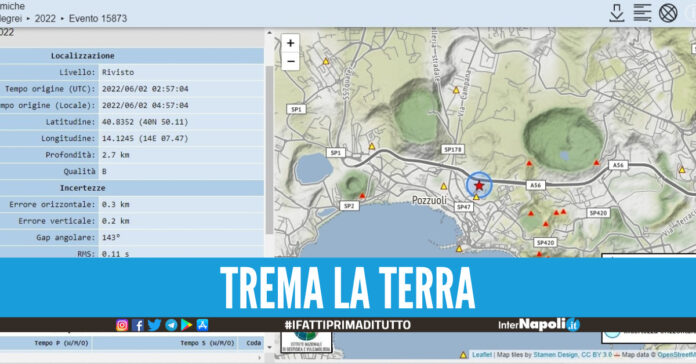Select Gap angolare value 143°

111,237
